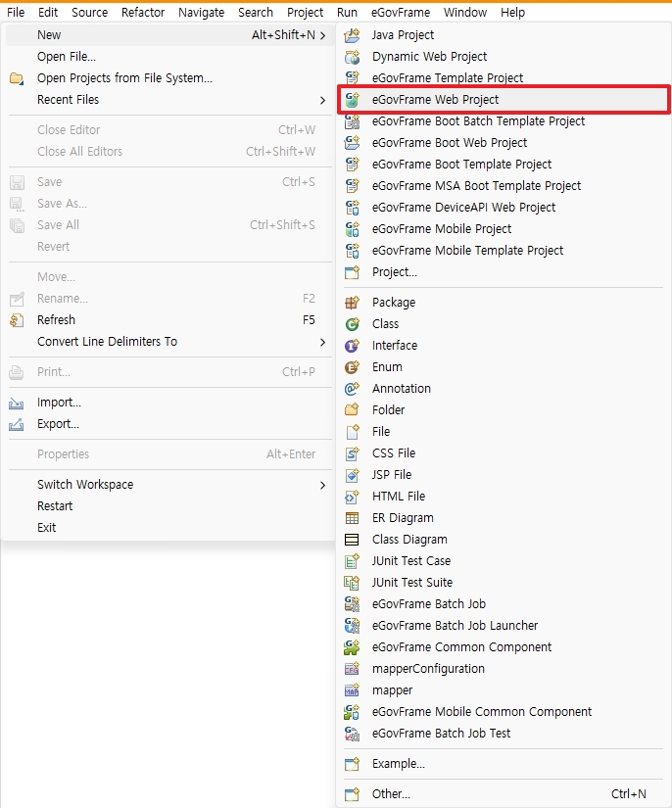
Task: Click the eGovFrame Boot Web Project icon
Action: click(x=352, y=143)
